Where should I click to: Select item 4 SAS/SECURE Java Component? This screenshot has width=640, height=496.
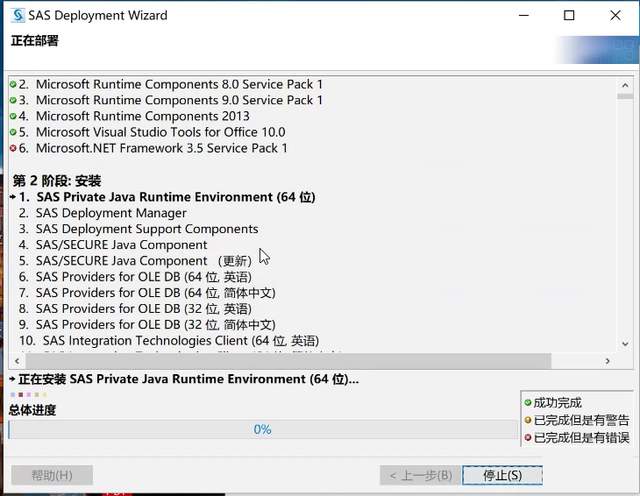(x=122, y=245)
